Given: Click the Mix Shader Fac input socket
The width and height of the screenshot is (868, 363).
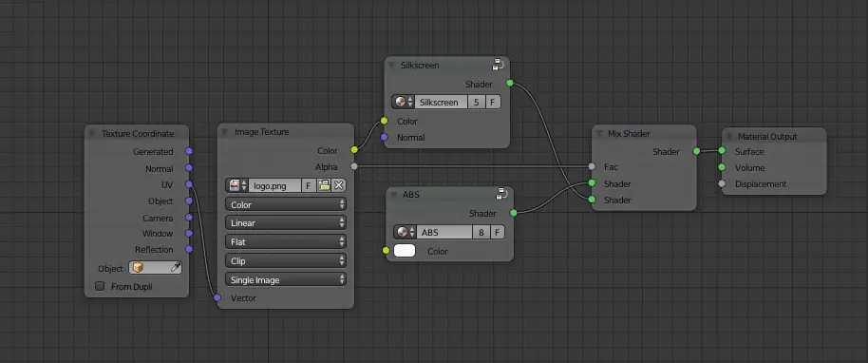Looking at the screenshot, I should coord(592,166).
